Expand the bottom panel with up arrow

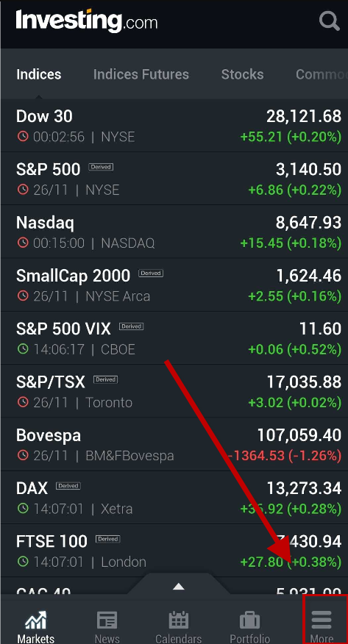[x=178, y=586]
